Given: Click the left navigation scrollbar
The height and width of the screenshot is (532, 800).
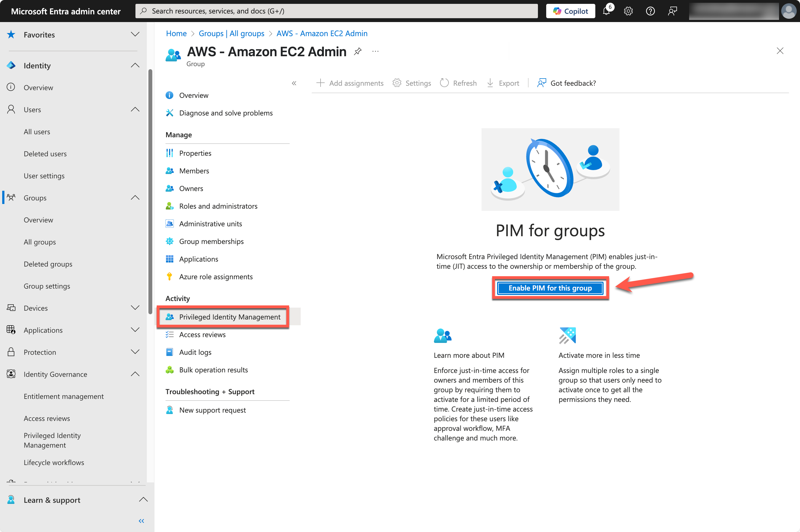Looking at the screenshot, I should click(x=150, y=192).
